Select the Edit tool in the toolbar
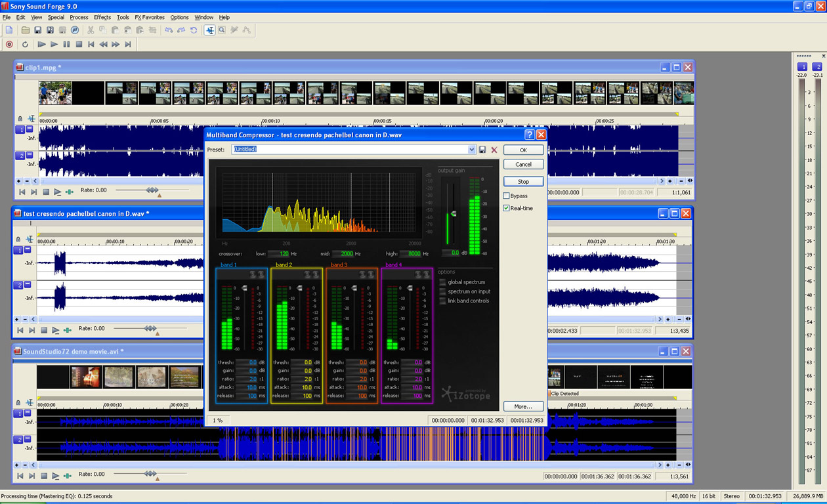 [x=210, y=30]
